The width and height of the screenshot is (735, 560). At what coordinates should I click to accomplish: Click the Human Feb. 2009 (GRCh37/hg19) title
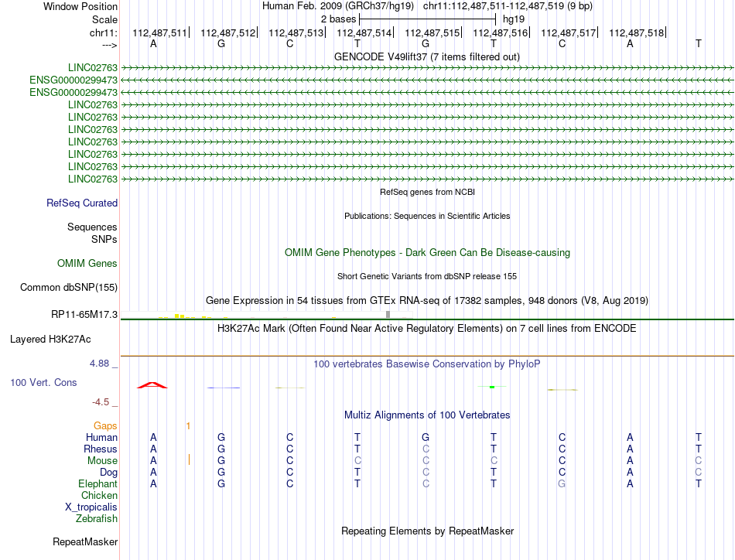(338, 6)
